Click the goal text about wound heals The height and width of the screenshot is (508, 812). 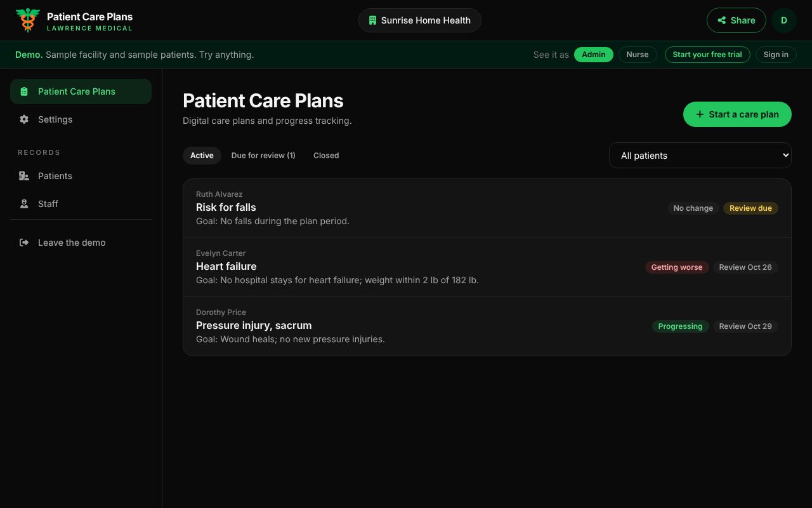291,339
